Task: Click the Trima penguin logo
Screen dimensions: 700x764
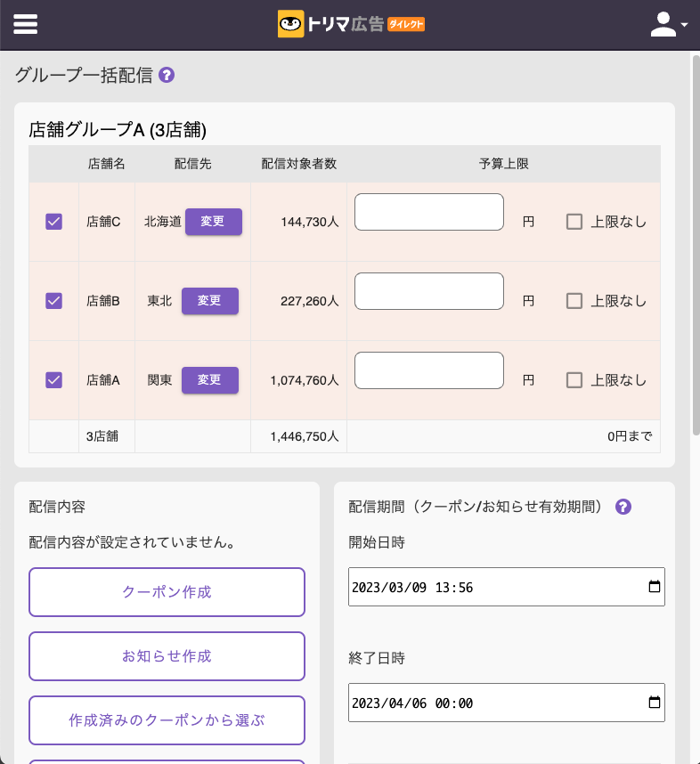Action: click(290, 24)
